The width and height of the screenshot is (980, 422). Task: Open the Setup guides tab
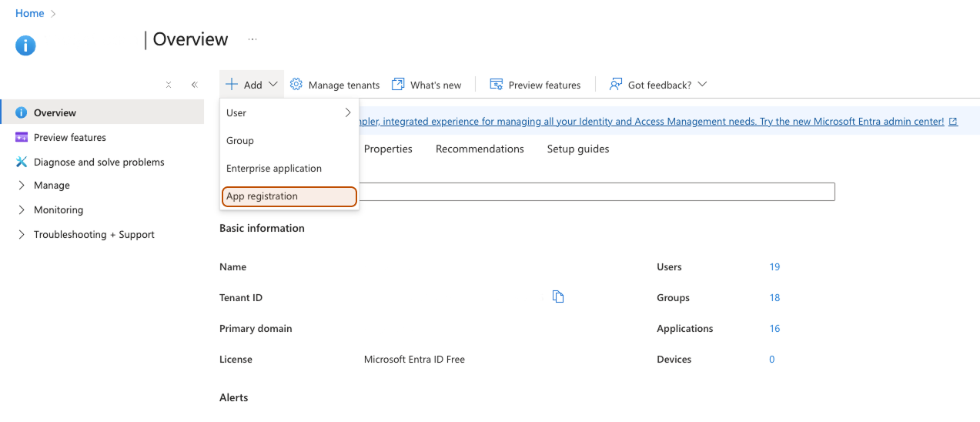(x=578, y=149)
